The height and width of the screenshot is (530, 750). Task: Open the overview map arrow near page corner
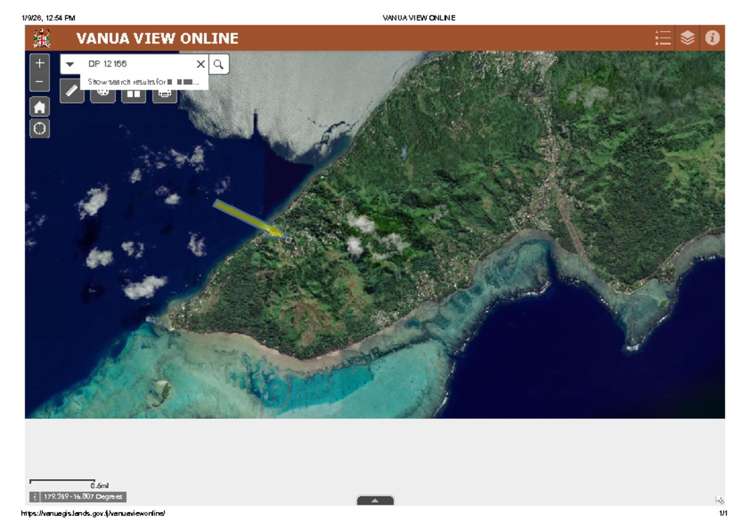coord(719,500)
